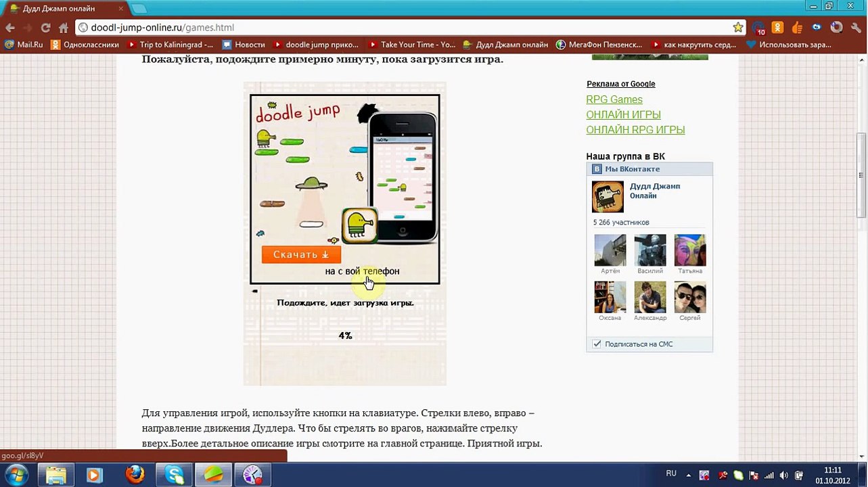Click the RU language indicator
This screenshot has height=487, width=868.
(x=671, y=473)
